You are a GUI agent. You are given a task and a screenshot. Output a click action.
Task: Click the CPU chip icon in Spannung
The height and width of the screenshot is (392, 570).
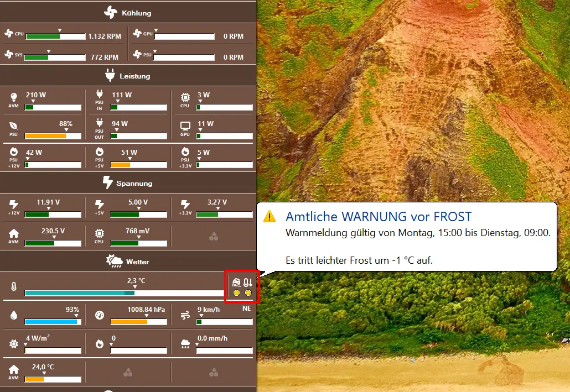coord(99,233)
